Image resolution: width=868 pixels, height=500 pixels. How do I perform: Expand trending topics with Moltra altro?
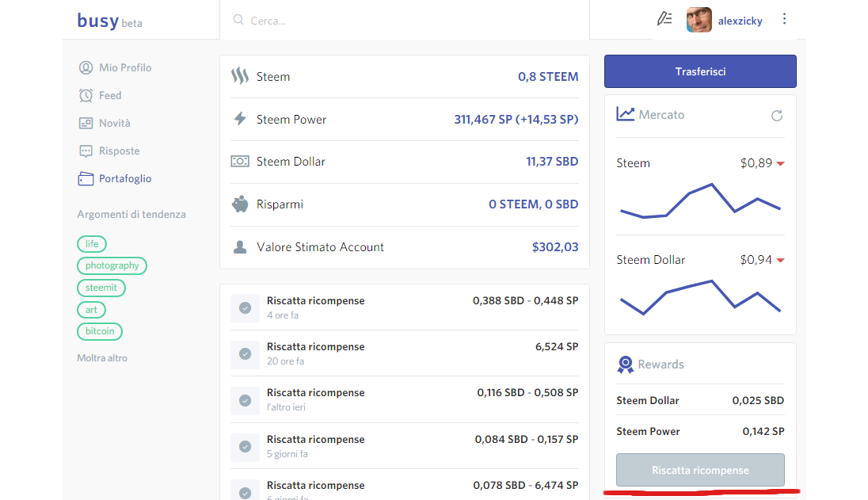[x=102, y=357]
